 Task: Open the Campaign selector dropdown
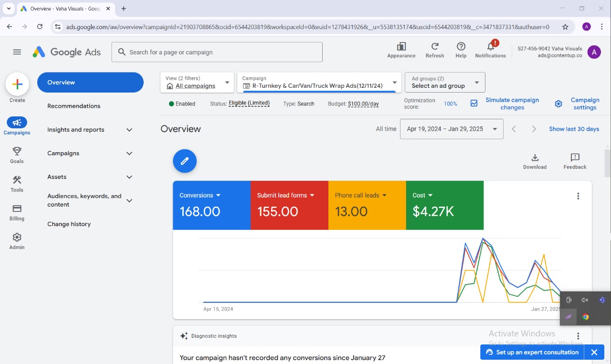tap(319, 83)
